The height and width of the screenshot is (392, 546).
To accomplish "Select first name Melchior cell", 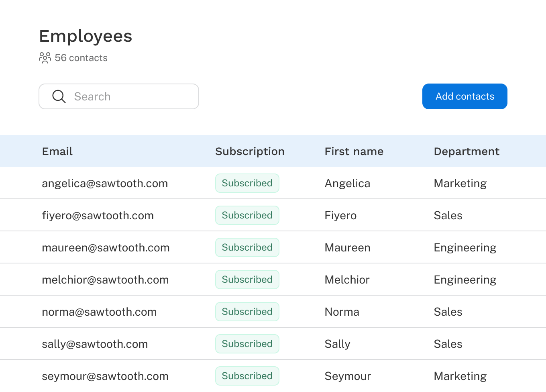I will (347, 280).
